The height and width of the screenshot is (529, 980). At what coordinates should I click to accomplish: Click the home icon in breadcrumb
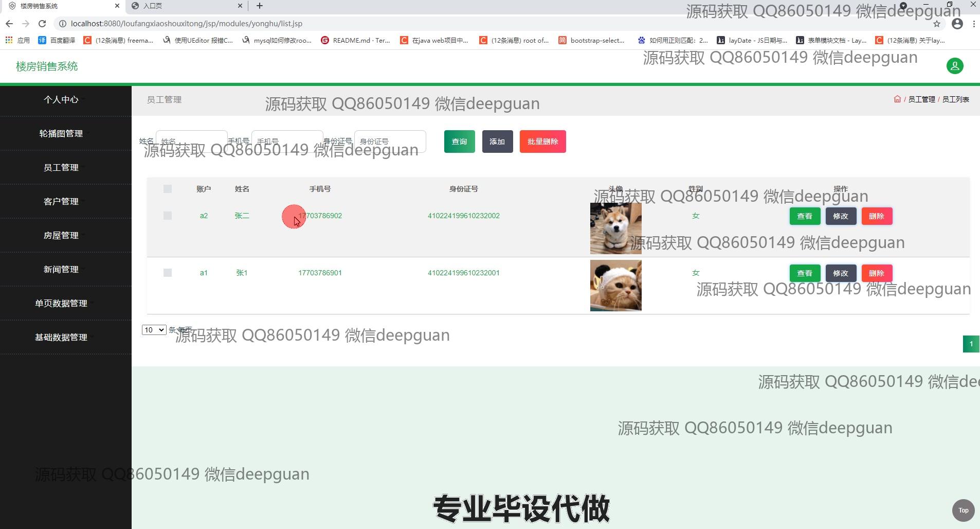click(897, 99)
